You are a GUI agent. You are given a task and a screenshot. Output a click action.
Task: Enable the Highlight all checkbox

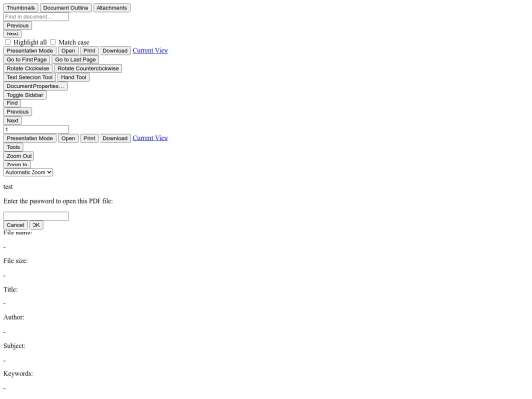tap(8, 42)
